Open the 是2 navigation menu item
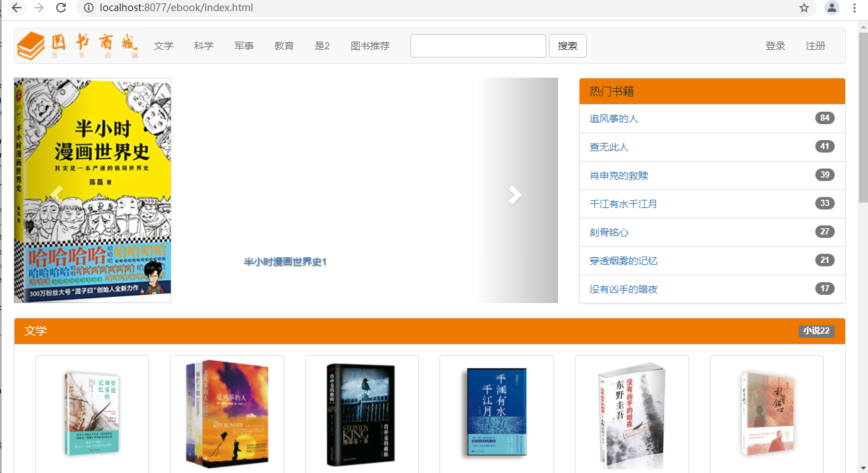This screenshot has height=473, width=868. coord(322,46)
